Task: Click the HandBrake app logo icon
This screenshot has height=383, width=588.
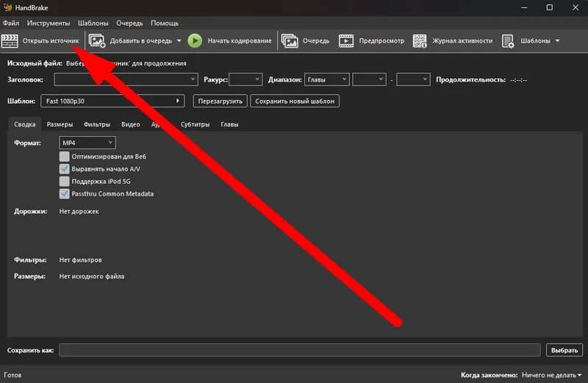Action: (7, 7)
